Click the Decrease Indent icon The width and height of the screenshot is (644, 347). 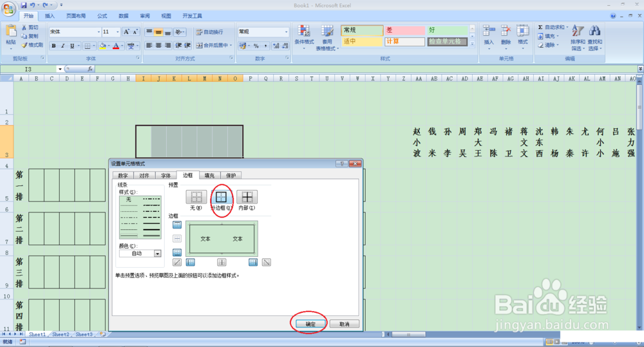click(x=178, y=45)
